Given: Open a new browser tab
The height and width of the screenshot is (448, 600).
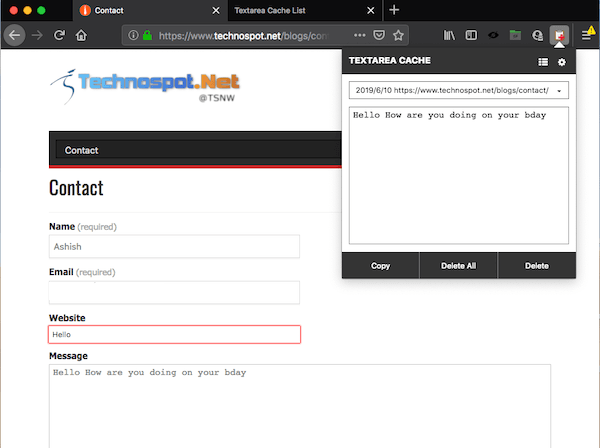Looking at the screenshot, I should (x=394, y=10).
